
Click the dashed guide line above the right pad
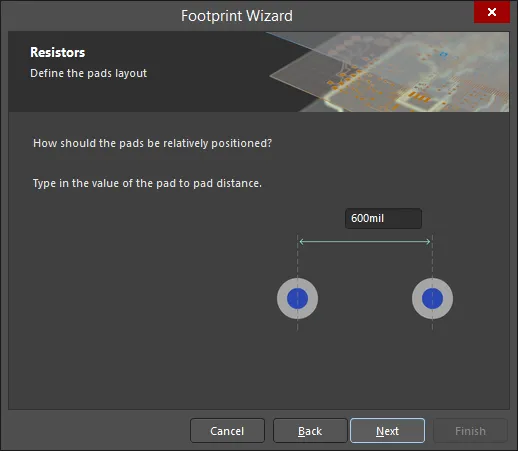click(432, 256)
